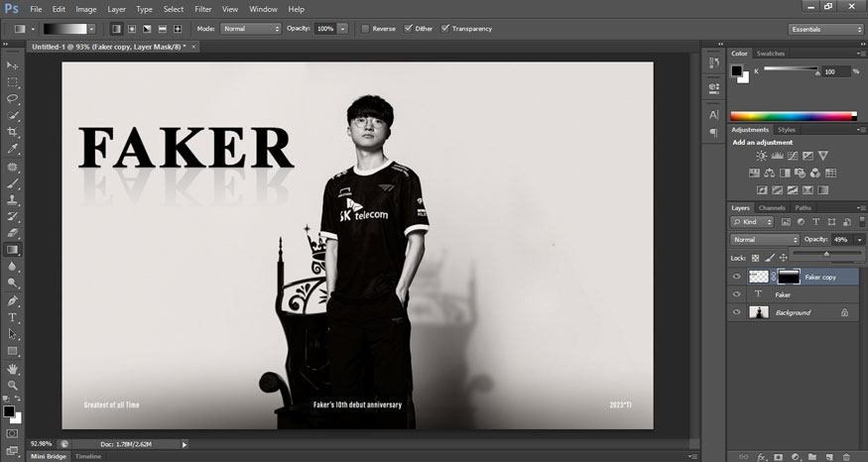Image resolution: width=868 pixels, height=462 pixels.
Task: Toggle lock image pixels
Action: point(770,258)
